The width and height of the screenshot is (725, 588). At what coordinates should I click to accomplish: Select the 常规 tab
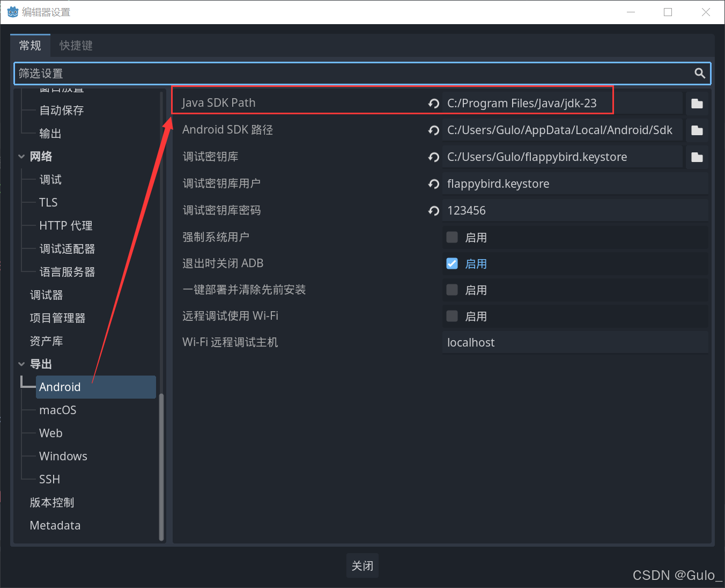[30, 46]
